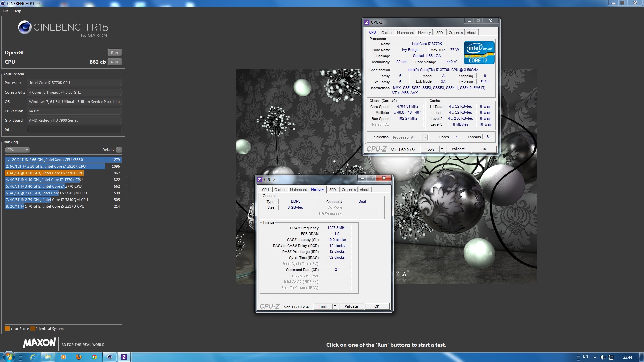Click the MAXON logo
This screenshot has width=644, height=362.
(39, 343)
